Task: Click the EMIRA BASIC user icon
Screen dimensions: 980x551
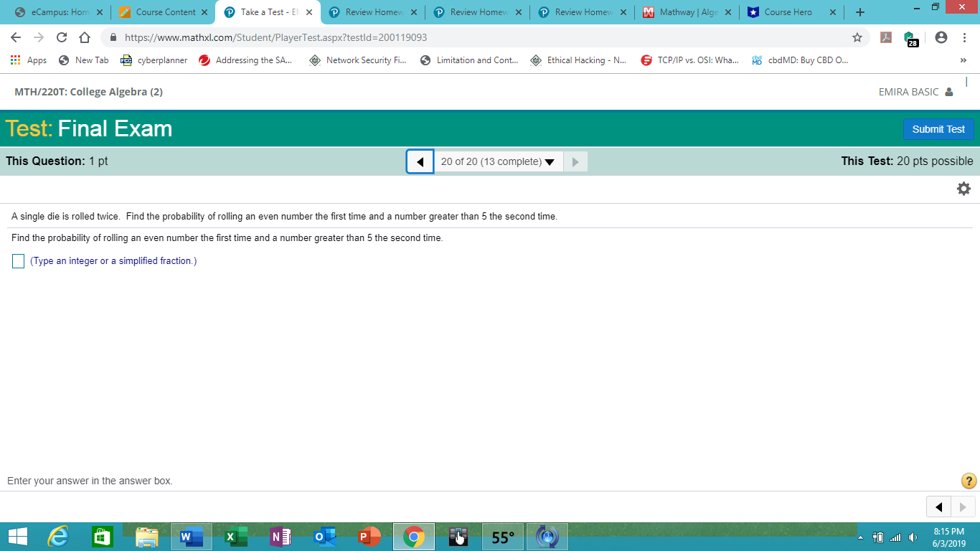Action: point(948,92)
